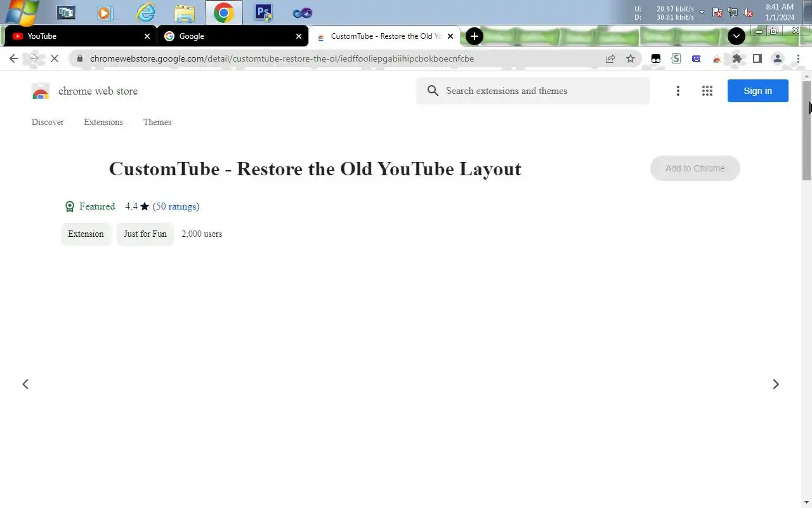Open the media player taskbar icon
The image size is (812, 508).
click(105, 12)
